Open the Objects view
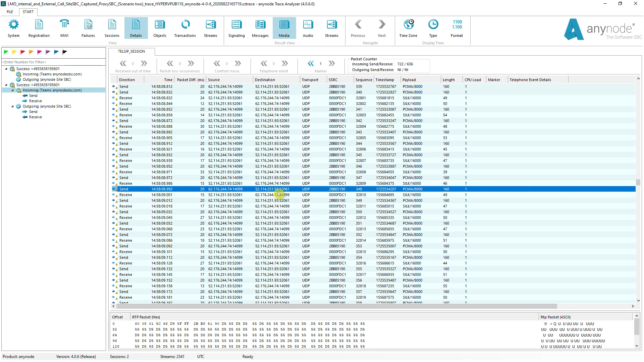Viewport: 644px width, 362px height. click(160, 28)
